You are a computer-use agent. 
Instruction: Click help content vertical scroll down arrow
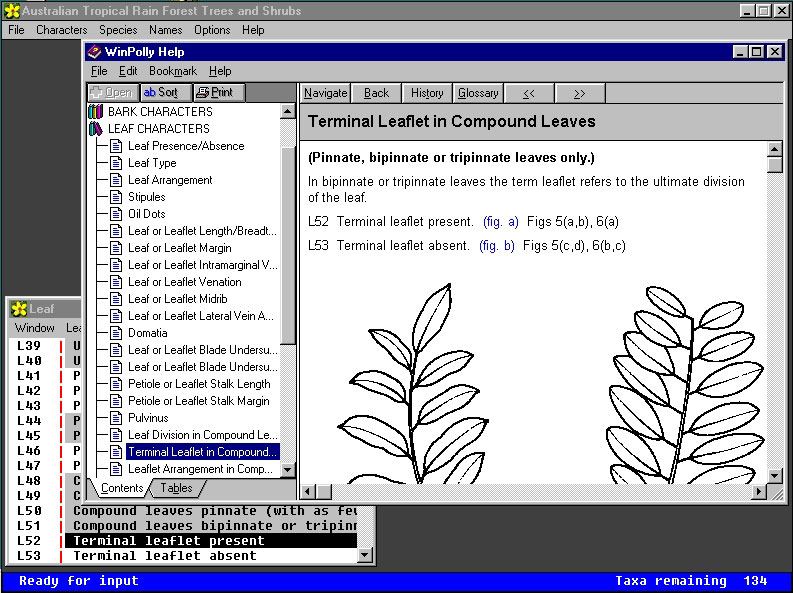pos(775,475)
